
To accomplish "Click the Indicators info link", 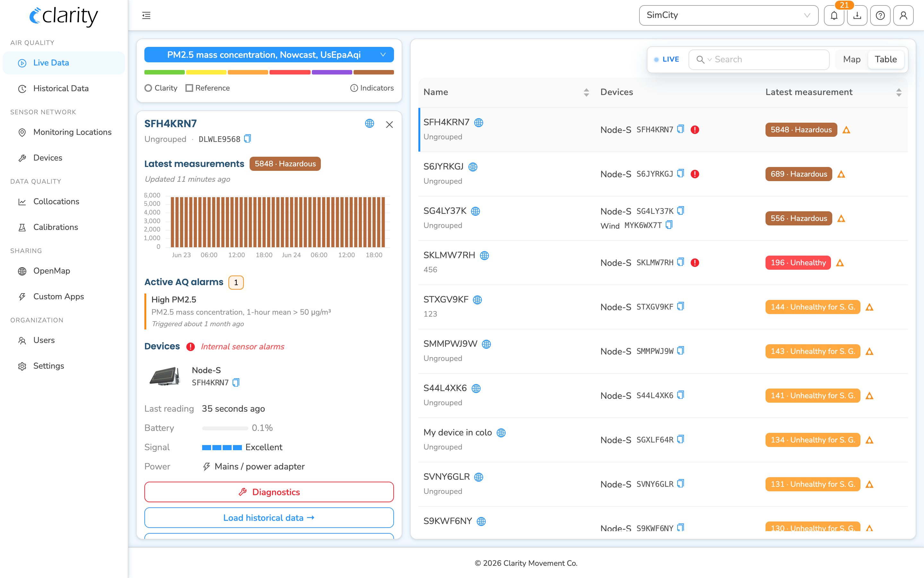I will 372,88.
